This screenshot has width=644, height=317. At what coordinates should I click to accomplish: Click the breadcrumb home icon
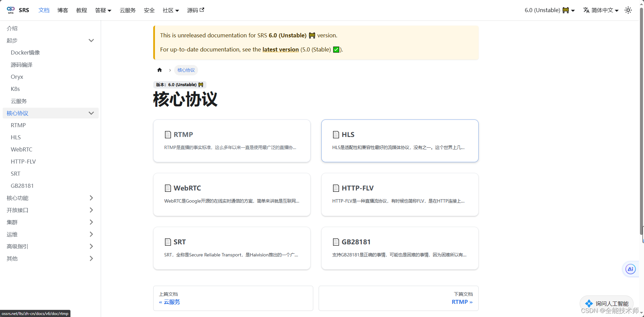[160, 70]
